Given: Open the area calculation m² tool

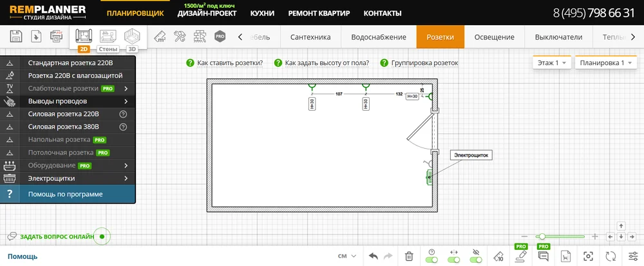Looking at the screenshot, I should coord(160,37).
